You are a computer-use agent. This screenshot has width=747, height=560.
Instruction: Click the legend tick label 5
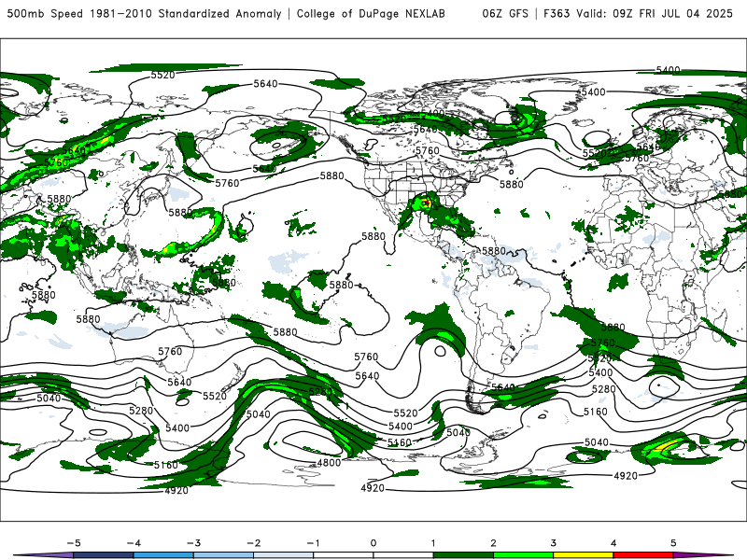click(x=673, y=543)
